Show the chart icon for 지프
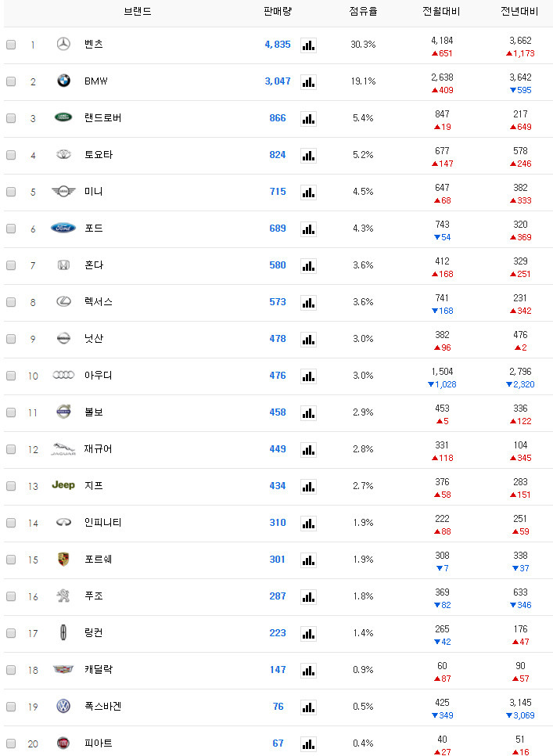 pyautogui.click(x=308, y=487)
